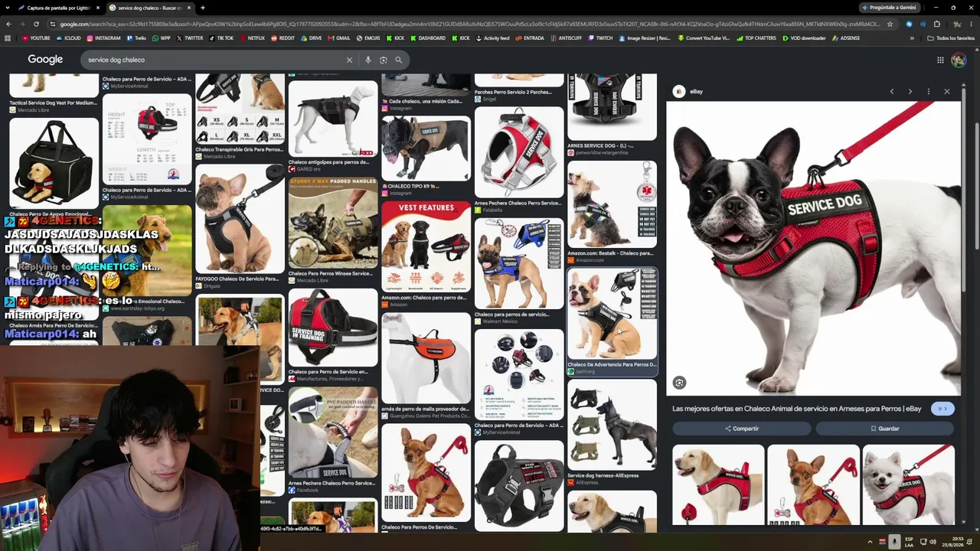The height and width of the screenshot is (551, 980).
Task: Reload the current page
Action: [x=36, y=24]
